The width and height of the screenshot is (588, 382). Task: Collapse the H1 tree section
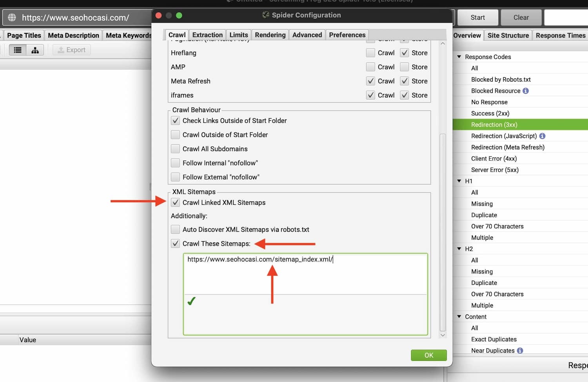point(459,181)
